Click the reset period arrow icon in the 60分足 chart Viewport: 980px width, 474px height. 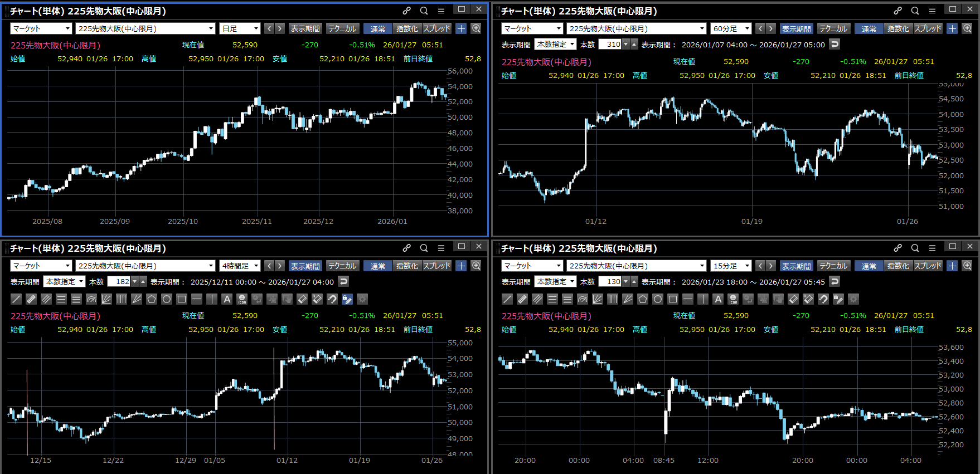click(x=835, y=45)
